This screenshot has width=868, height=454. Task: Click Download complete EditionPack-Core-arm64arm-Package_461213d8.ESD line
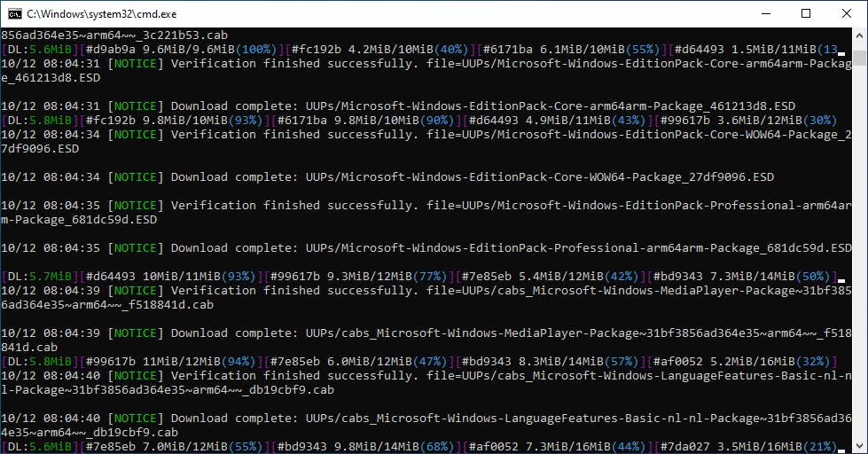click(x=398, y=106)
